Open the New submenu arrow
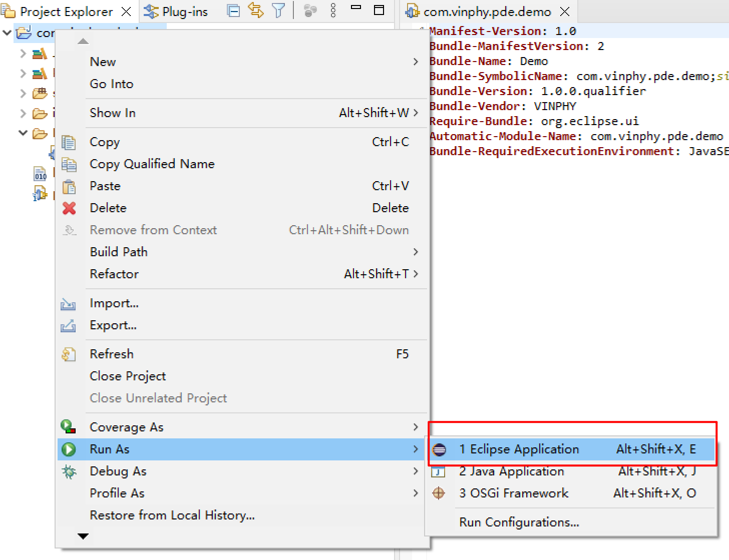The height and width of the screenshot is (560, 729). (416, 62)
